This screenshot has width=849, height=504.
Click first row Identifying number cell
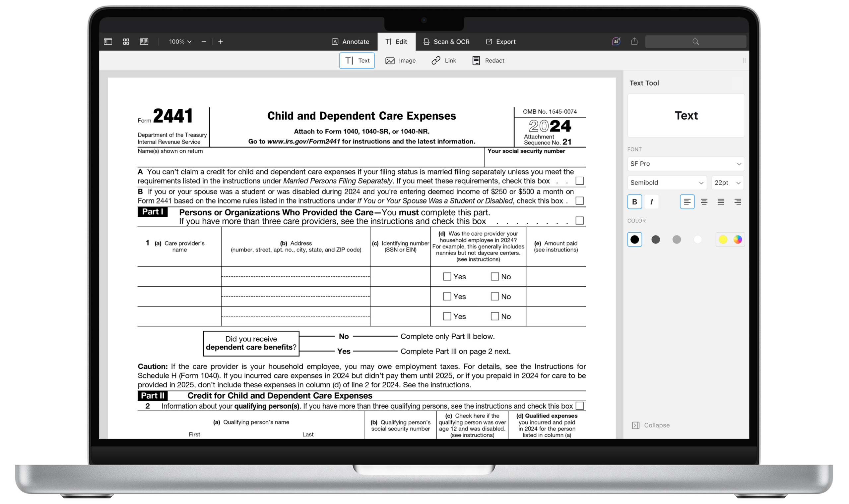pos(400,276)
